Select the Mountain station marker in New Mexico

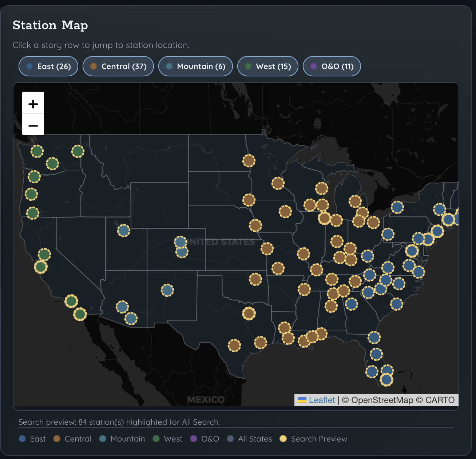point(167,290)
